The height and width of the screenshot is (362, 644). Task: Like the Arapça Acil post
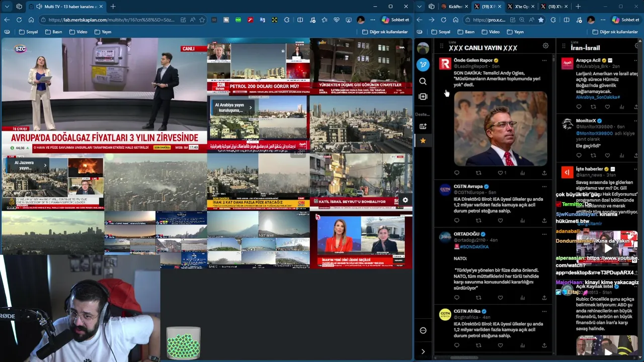point(607,107)
